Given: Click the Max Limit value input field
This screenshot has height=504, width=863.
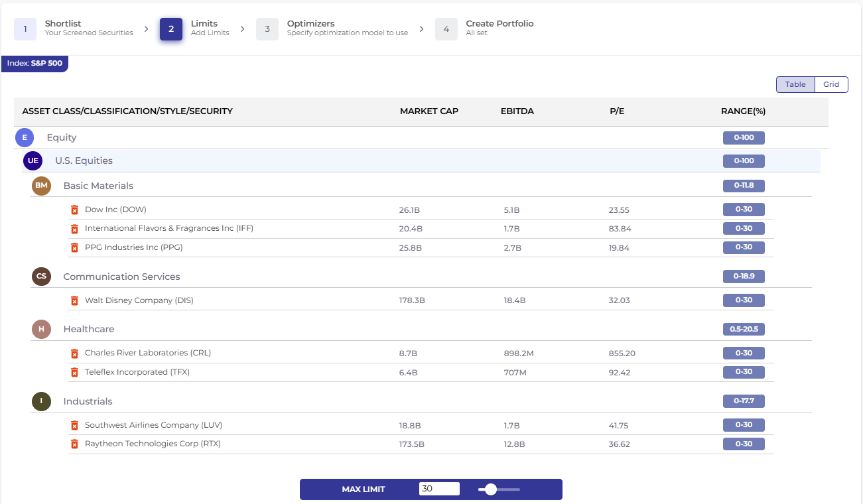Looking at the screenshot, I should click(439, 489).
